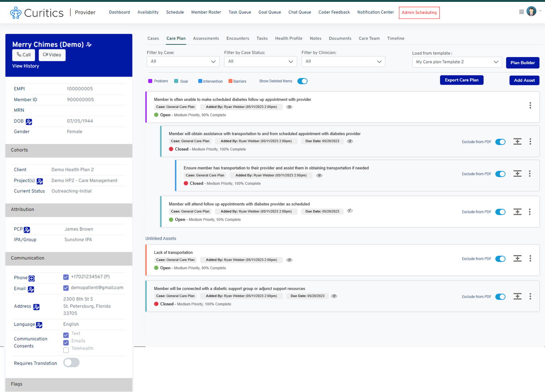
Task: Click edit member icon beside Merry Chimes
Action: point(89,45)
